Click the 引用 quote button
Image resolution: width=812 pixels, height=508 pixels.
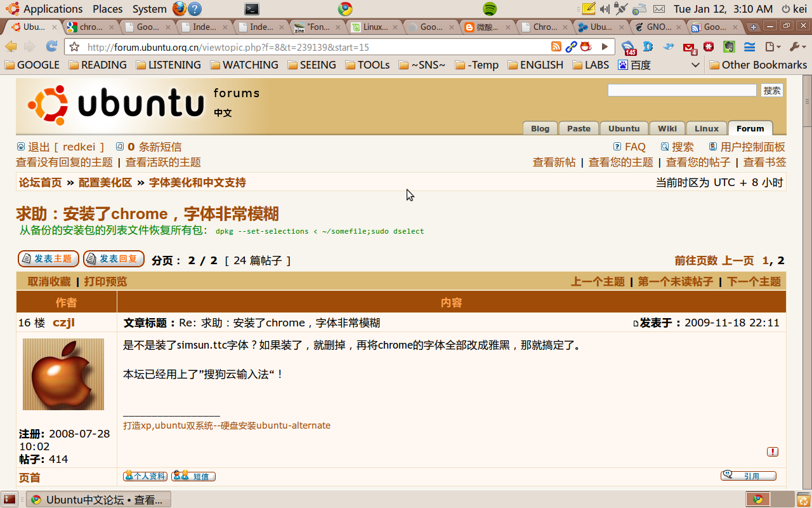coord(749,476)
